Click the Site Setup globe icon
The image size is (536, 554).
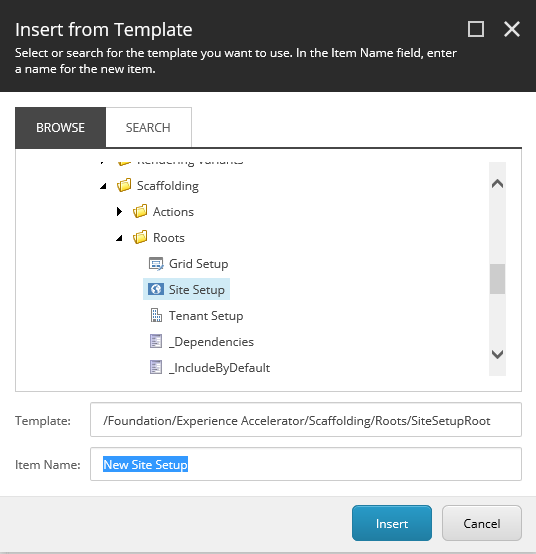[x=155, y=289]
